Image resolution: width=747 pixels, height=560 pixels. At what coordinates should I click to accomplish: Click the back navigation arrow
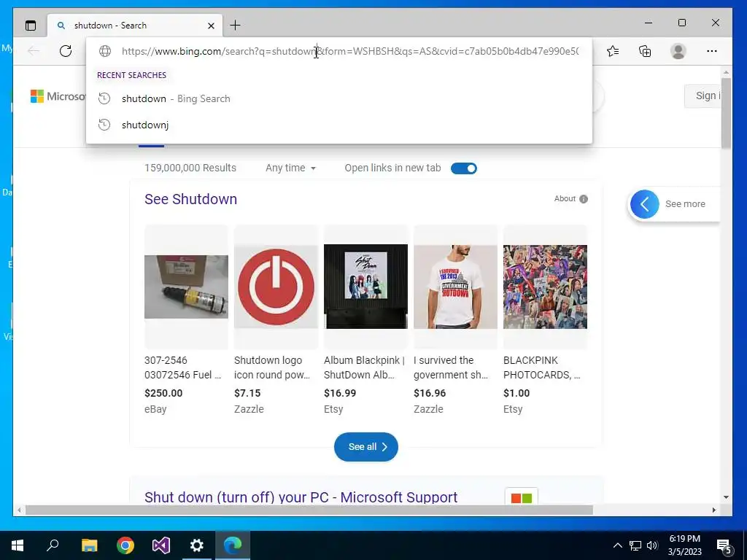coord(34,51)
